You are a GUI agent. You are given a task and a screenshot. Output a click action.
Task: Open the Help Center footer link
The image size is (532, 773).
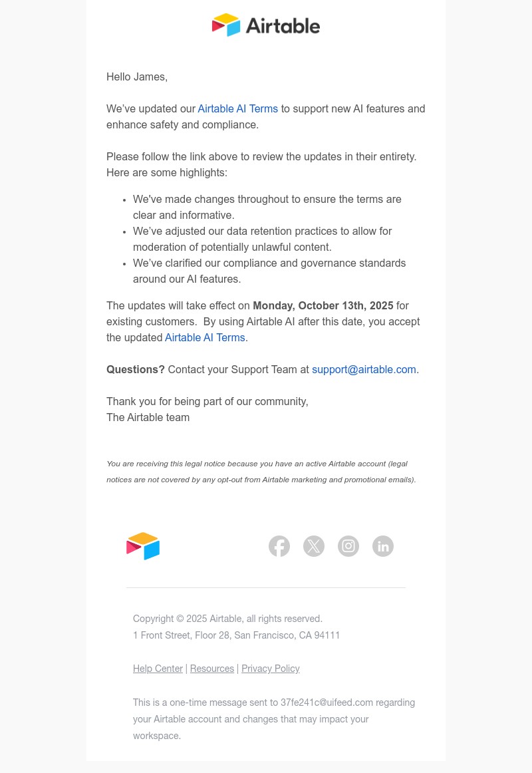(x=158, y=669)
